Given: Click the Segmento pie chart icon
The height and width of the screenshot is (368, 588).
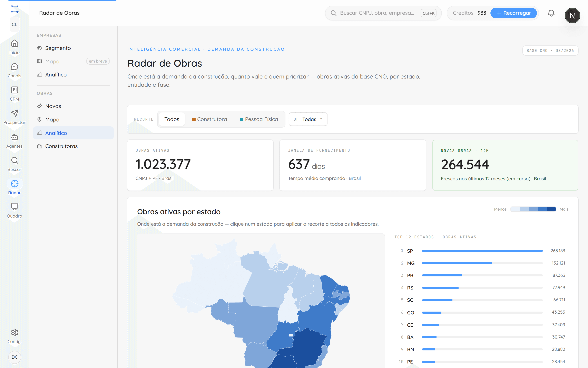Looking at the screenshot, I should tap(39, 48).
